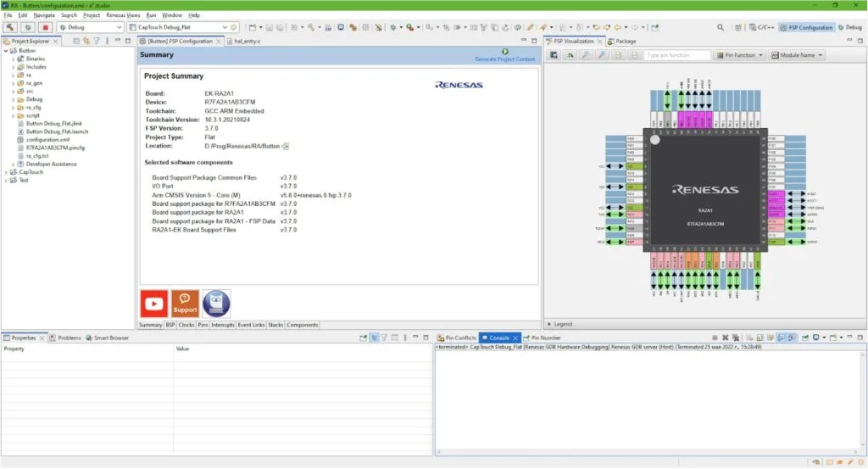Select configuration.xml in Project Explorer
This screenshot has width=868, height=469.
(x=47, y=140)
